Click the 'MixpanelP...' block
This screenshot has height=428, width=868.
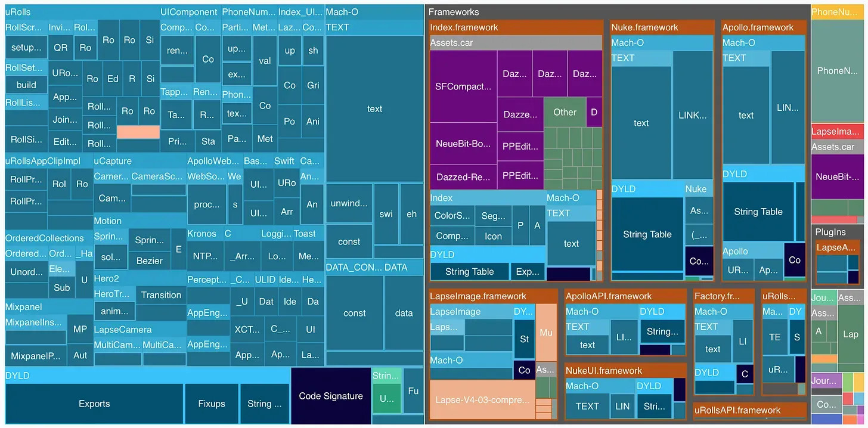[x=36, y=356]
